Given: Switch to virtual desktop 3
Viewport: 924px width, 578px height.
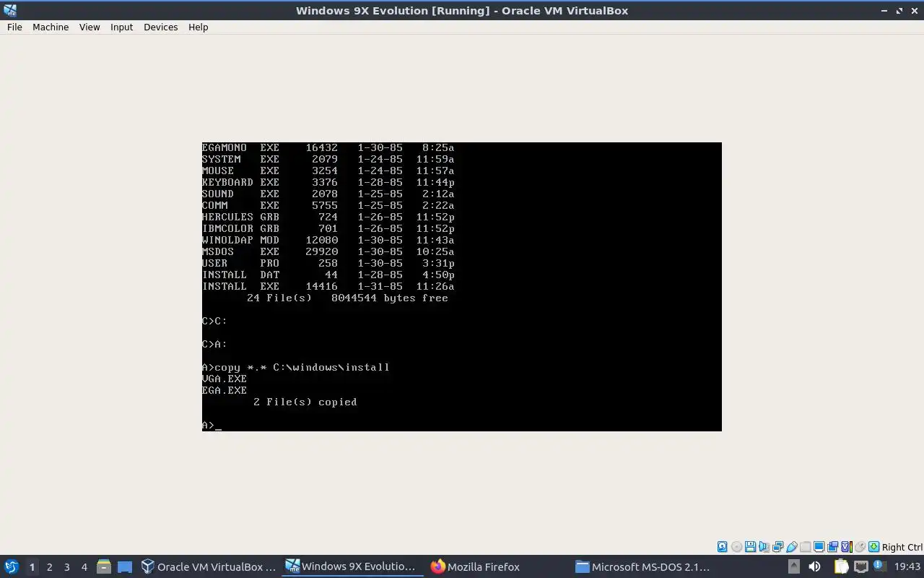Looking at the screenshot, I should click(x=66, y=566).
